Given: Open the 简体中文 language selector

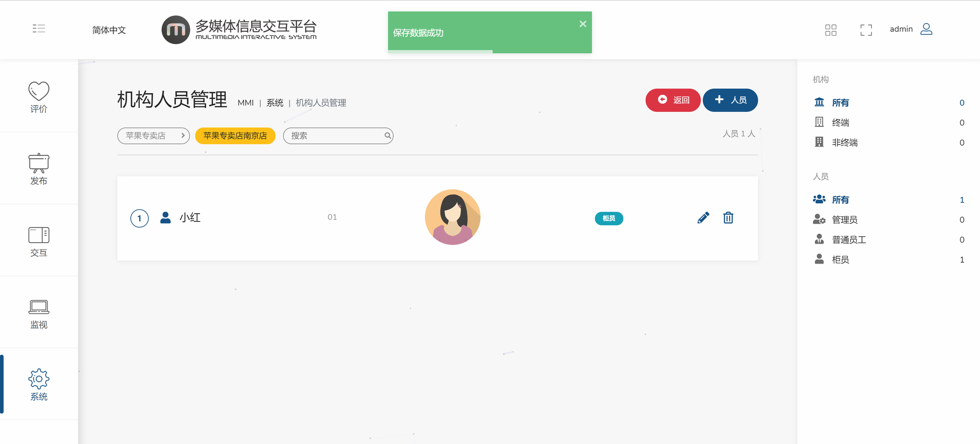Looking at the screenshot, I should (x=109, y=30).
